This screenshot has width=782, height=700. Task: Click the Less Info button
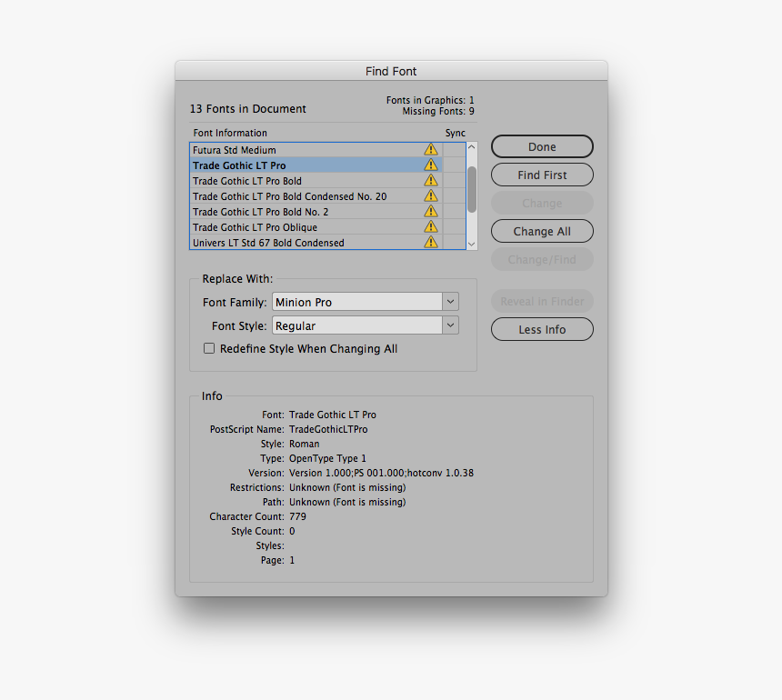542,330
